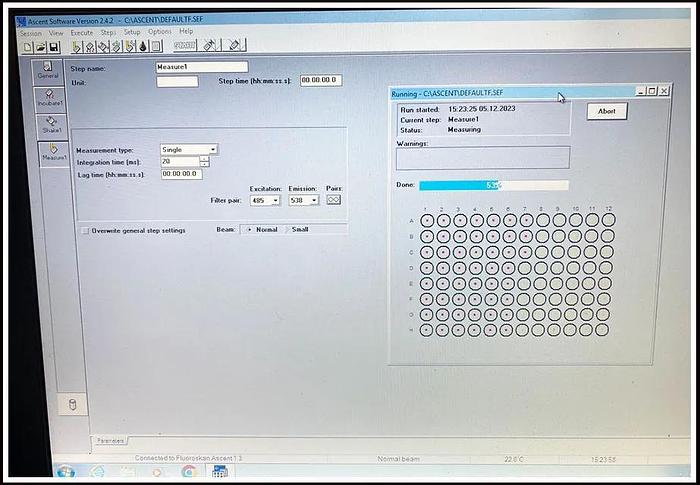Click well A12 in the plate map
This screenshot has width=700, height=485.
(608, 220)
